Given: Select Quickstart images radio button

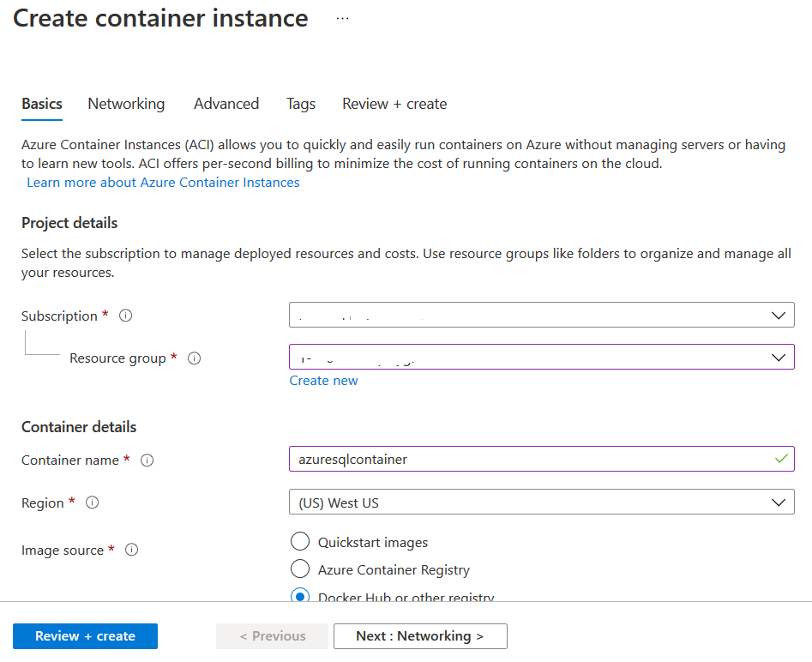Looking at the screenshot, I should click(300, 542).
